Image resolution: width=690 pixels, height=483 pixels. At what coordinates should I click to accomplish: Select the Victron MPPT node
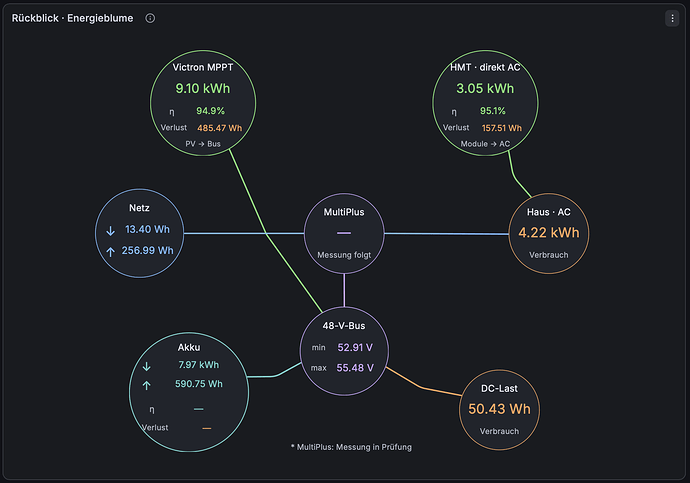[x=203, y=103]
